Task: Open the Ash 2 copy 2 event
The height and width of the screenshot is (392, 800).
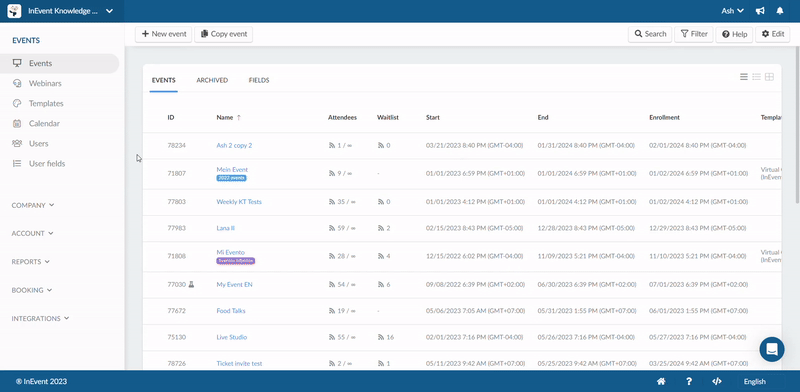Action: click(234, 145)
